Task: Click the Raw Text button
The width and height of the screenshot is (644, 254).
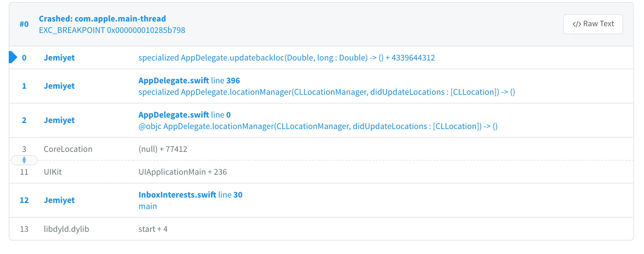Action: point(593,24)
